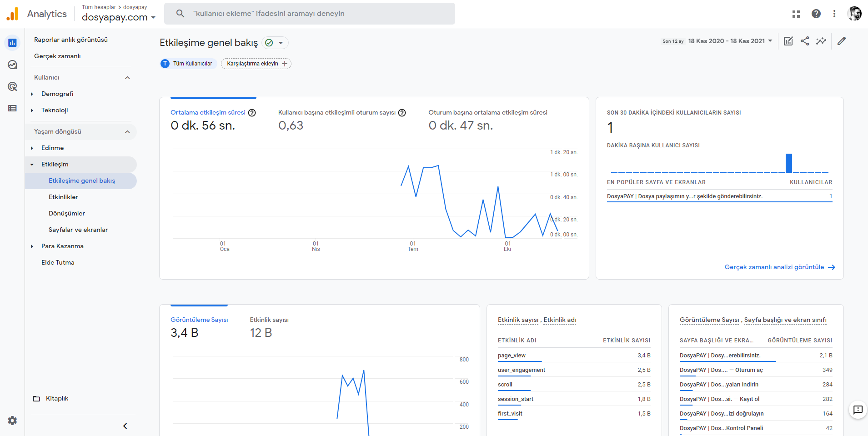Expand the Teknoloji tree item
Image resolution: width=868 pixels, height=436 pixels.
tap(32, 110)
